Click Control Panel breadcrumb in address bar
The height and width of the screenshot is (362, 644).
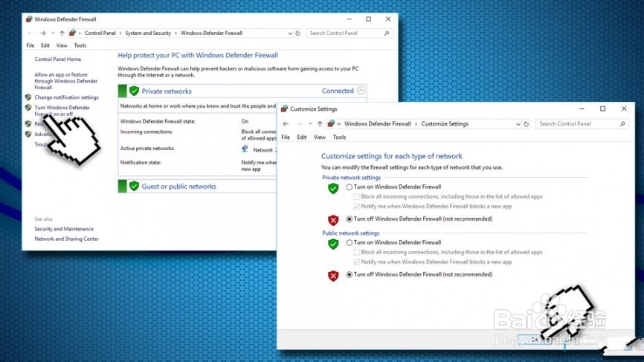(100, 33)
